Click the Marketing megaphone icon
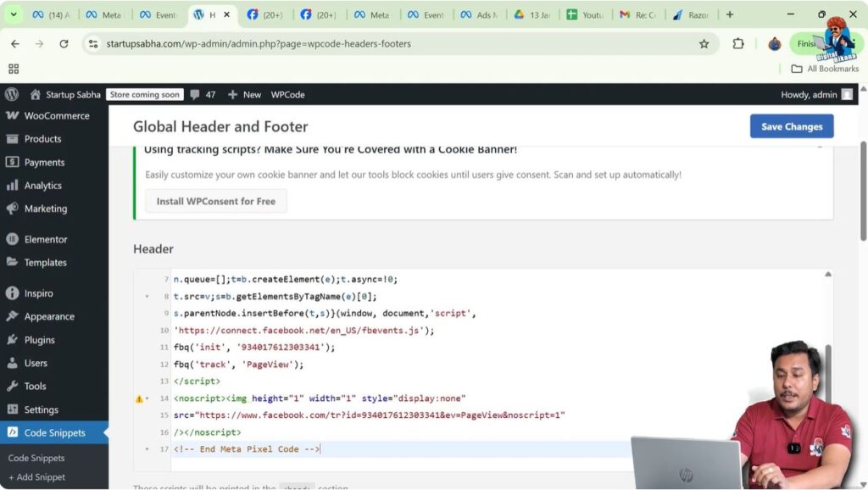 point(12,209)
